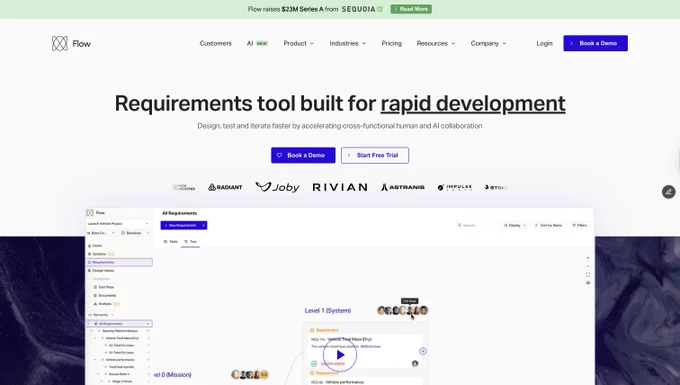
Task: Click the Impulse Space customer logo
Action: click(x=454, y=187)
